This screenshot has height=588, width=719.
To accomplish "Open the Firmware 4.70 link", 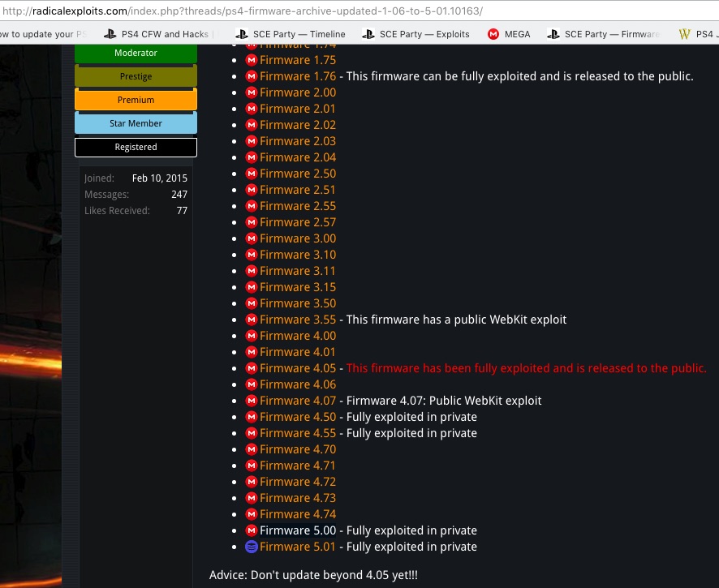I will [298, 449].
